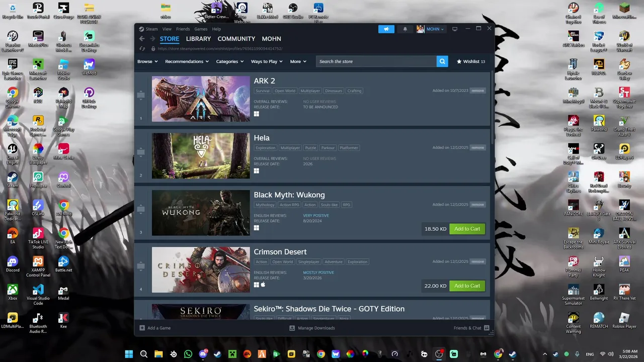The image size is (644, 362).
Task: Open the Friends menu in Steam
Action: tap(183, 29)
